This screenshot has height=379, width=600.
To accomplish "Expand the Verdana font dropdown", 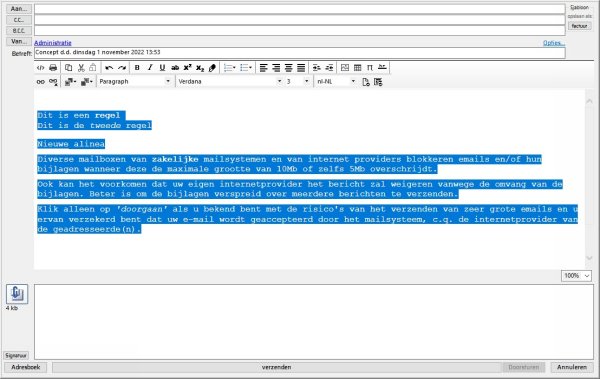I will click(x=230, y=82).
